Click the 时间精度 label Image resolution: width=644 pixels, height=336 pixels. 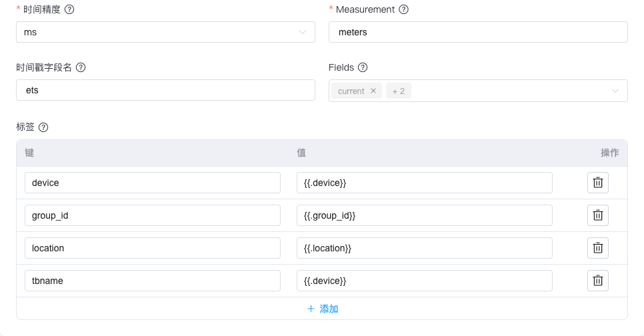(x=42, y=9)
